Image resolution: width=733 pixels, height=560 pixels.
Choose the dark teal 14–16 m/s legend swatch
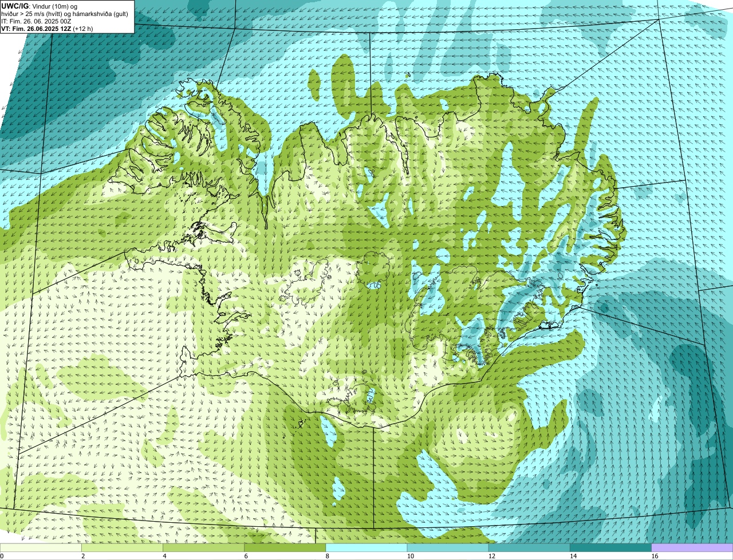(610, 548)
